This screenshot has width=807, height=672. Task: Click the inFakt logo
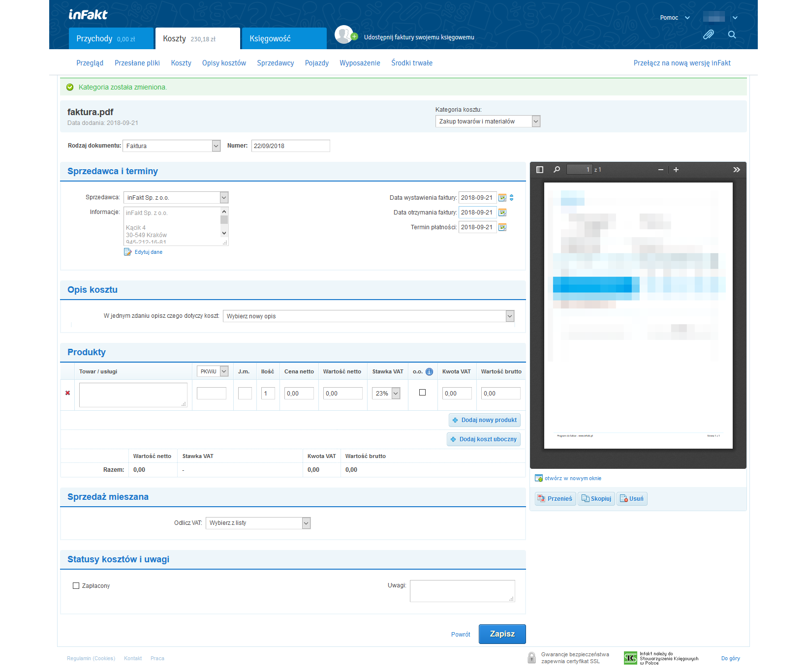[88, 15]
